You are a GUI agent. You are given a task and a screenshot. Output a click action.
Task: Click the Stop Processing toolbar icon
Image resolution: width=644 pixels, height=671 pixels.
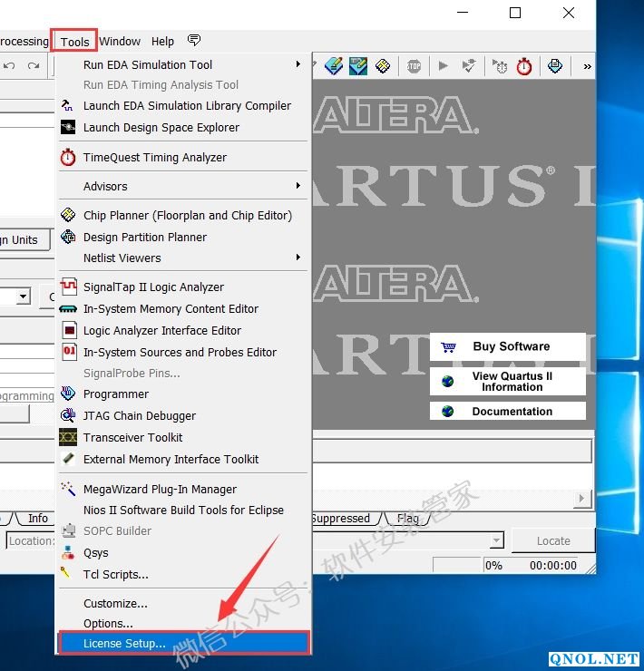tap(414, 66)
